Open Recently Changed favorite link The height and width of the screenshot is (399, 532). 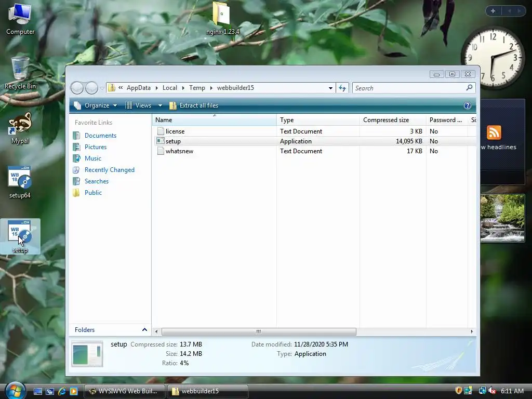[x=109, y=170]
